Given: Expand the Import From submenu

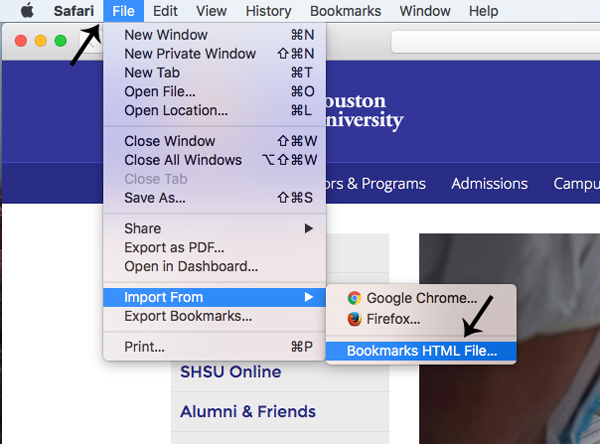Looking at the screenshot, I should click(x=214, y=297).
